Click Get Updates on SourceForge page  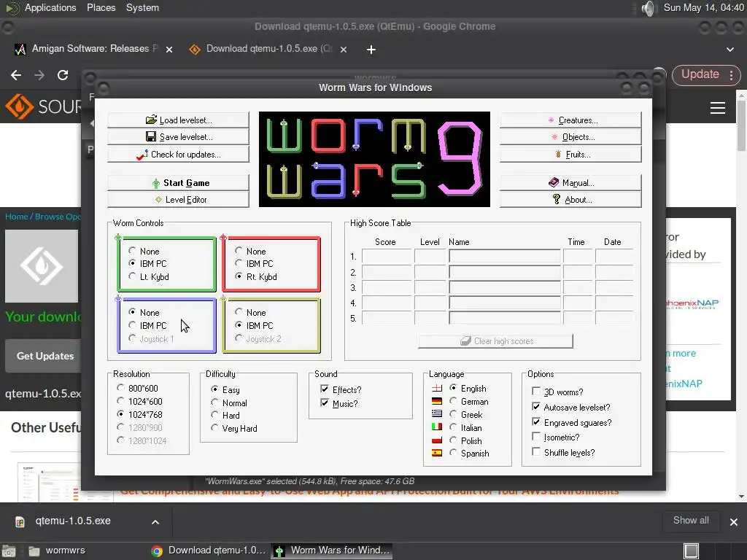[44, 356]
